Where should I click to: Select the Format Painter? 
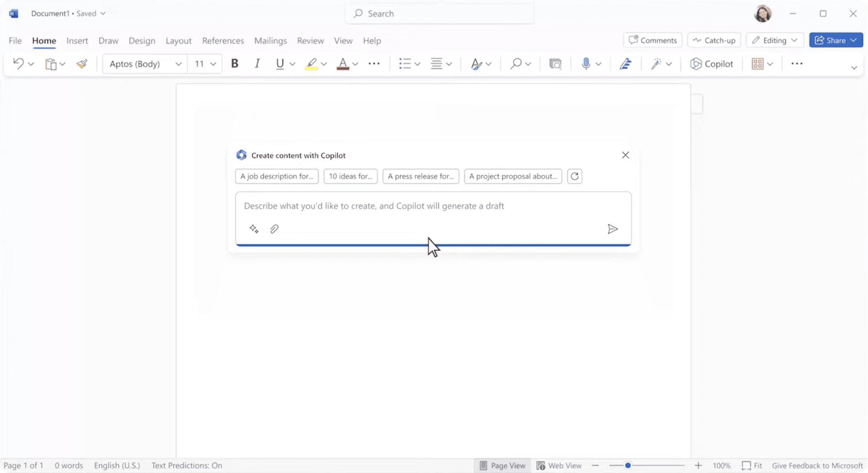[x=81, y=63]
